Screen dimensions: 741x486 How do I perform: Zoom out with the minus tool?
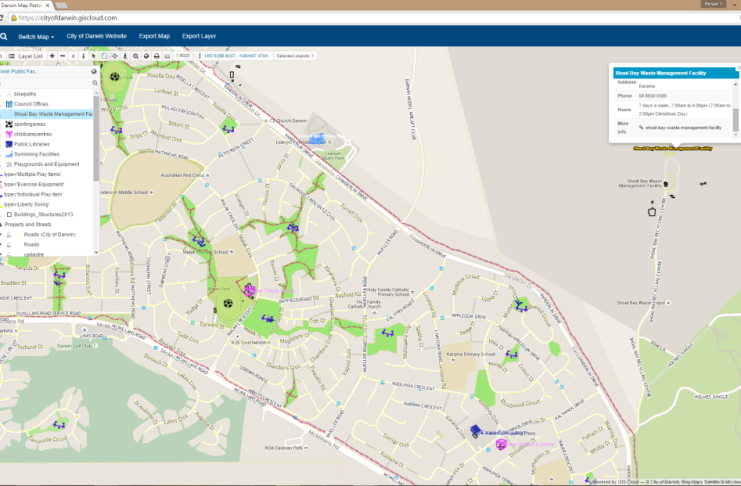coord(62,56)
